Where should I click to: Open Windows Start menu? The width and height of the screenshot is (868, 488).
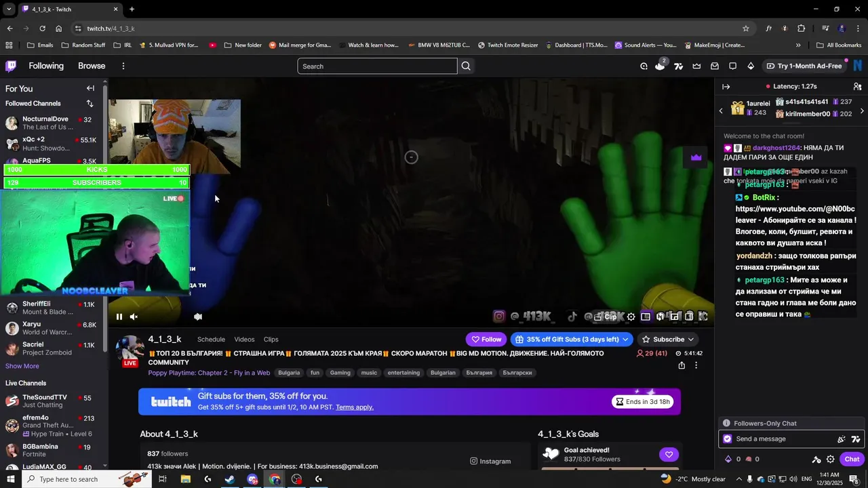[11, 479]
